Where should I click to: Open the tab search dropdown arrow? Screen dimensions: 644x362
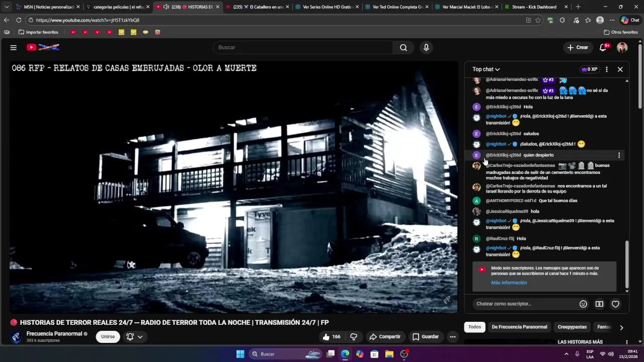(7, 7)
